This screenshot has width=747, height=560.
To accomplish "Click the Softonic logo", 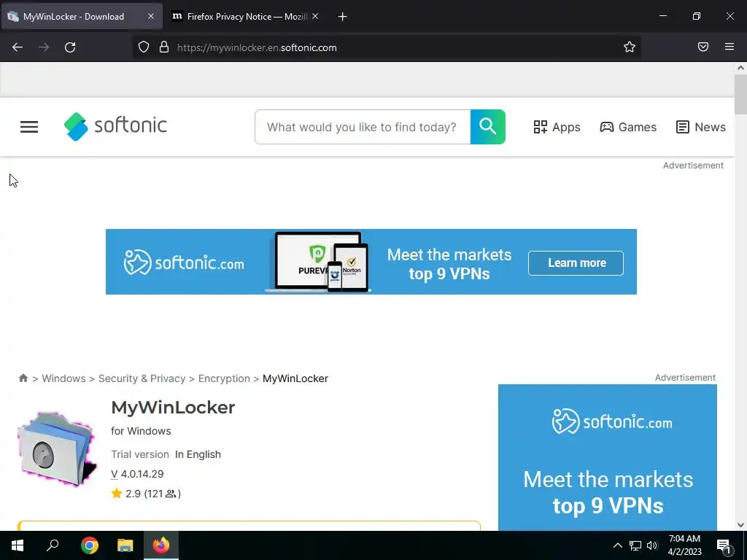I will click(115, 126).
